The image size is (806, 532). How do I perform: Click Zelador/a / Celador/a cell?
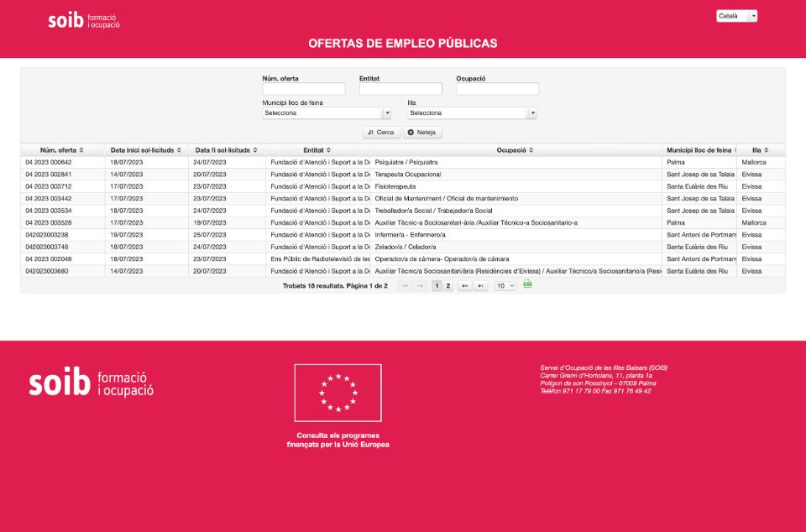[516, 247]
